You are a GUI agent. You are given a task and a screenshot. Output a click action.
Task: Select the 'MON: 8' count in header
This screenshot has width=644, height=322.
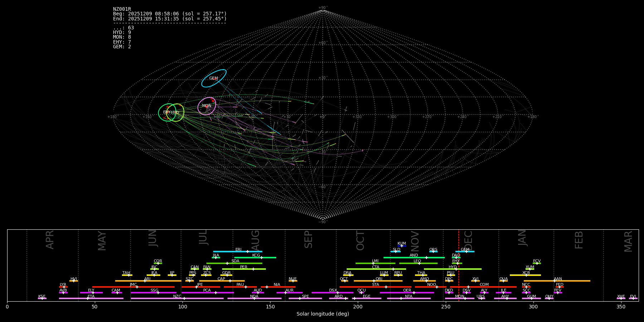[x=122, y=37]
